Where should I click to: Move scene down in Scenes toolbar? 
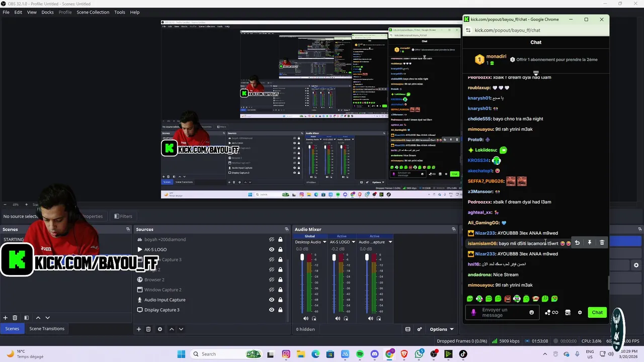[48, 318]
